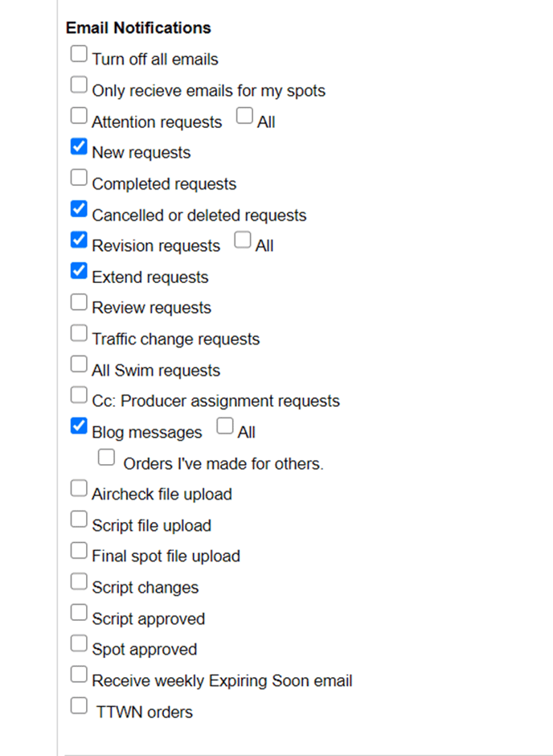Uncheck the Revision requests checkbox
The width and height of the screenshot is (553, 756).
[x=79, y=240]
